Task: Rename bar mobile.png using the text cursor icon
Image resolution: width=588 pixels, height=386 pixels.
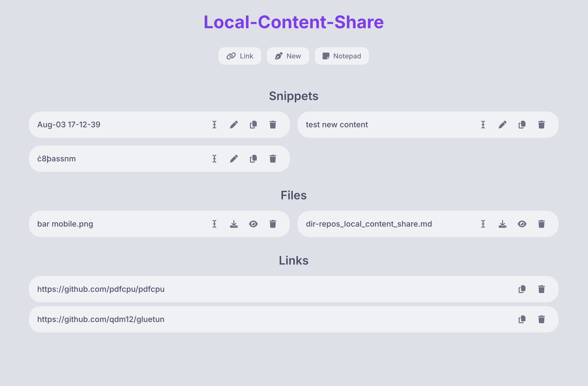Action: point(214,224)
